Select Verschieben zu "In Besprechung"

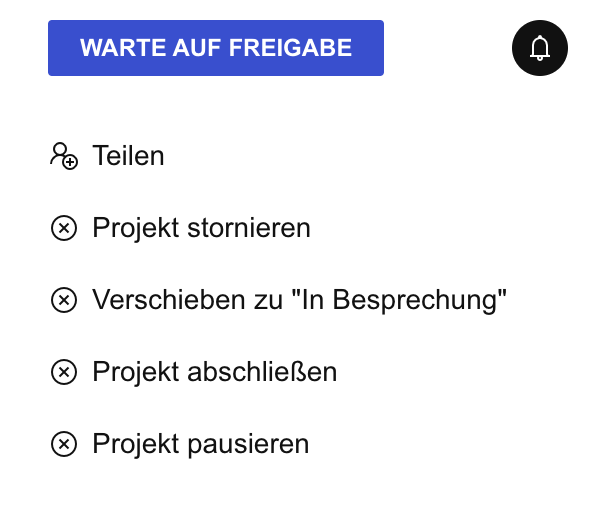click(x=278, y=300)
